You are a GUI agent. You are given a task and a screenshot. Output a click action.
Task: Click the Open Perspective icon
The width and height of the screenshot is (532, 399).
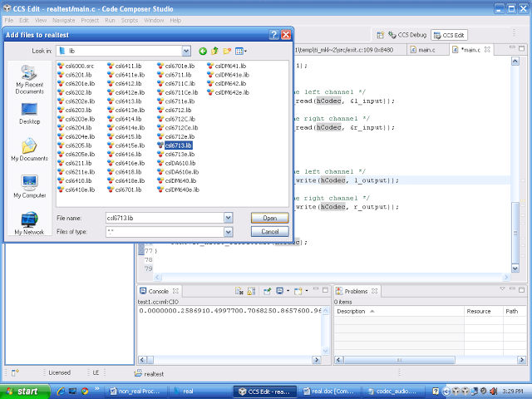[381, 35]
